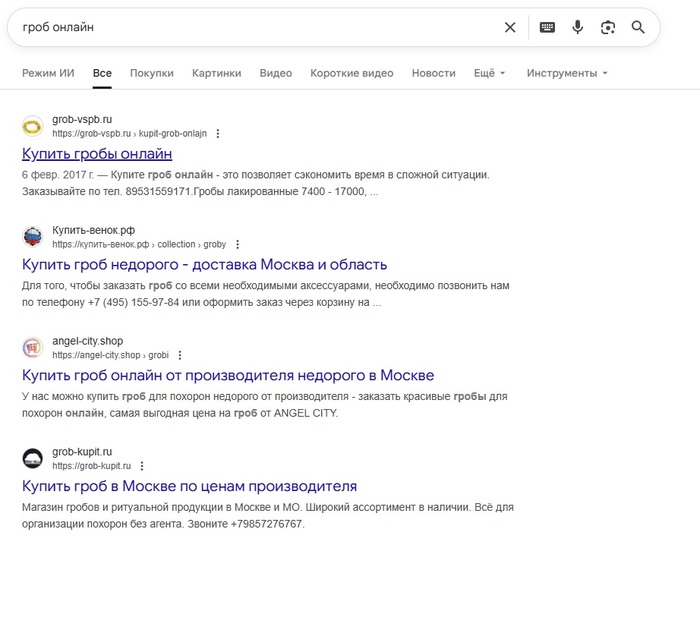Click the search field with гроб онлайн

[x=250, y=28]
